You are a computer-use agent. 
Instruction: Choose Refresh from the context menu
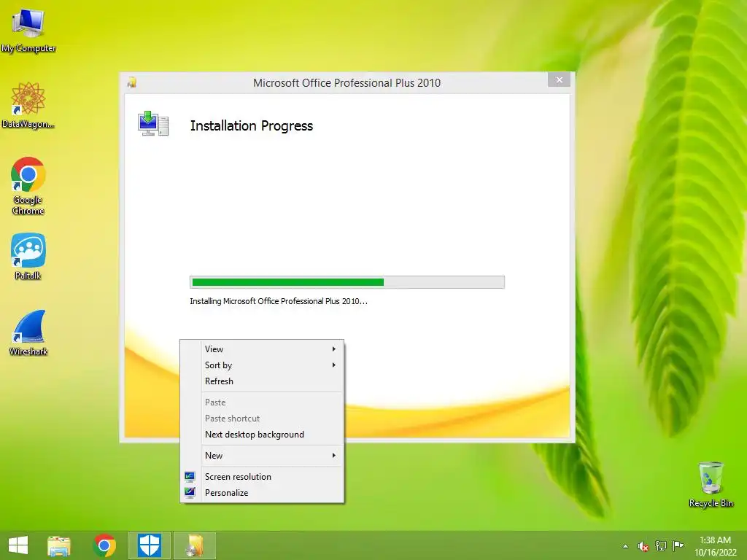tap(262, 381)
